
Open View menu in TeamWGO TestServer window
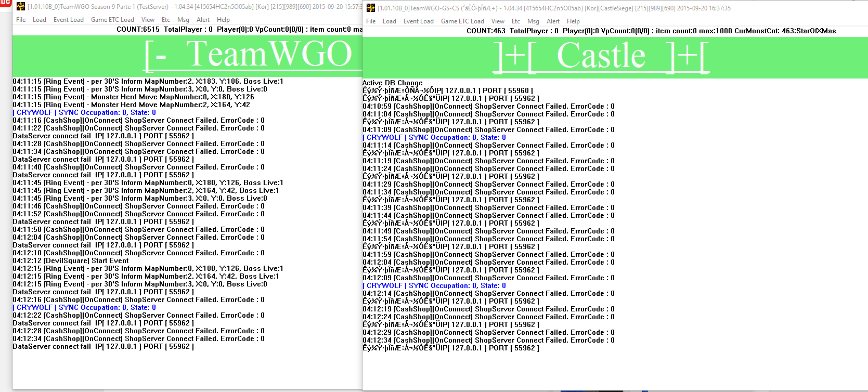coord(148,20)
